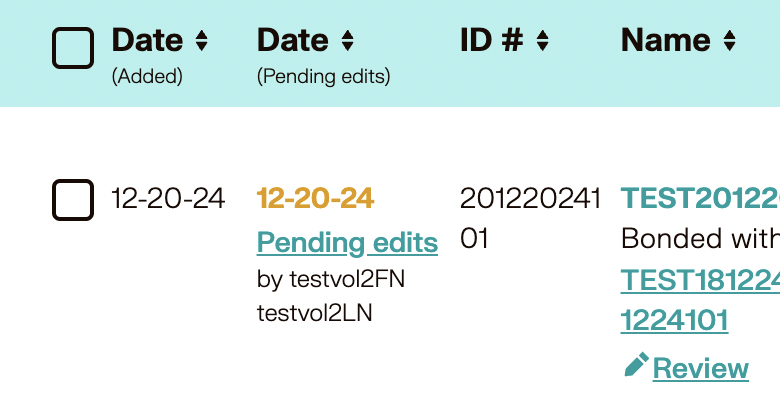Click the editor name testvol2FN testvol2LN

331,296
